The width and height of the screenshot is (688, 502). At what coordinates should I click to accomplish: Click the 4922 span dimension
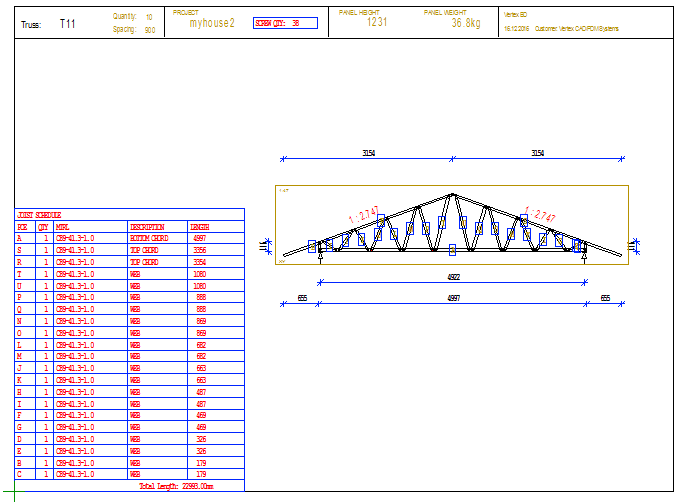(452, 277)
